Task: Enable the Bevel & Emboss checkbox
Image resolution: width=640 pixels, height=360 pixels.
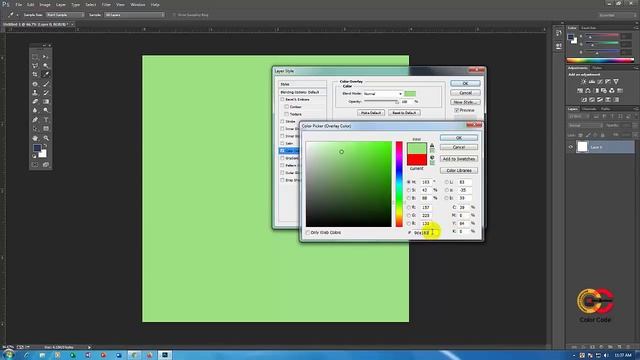Action: [x=282, y=99]
